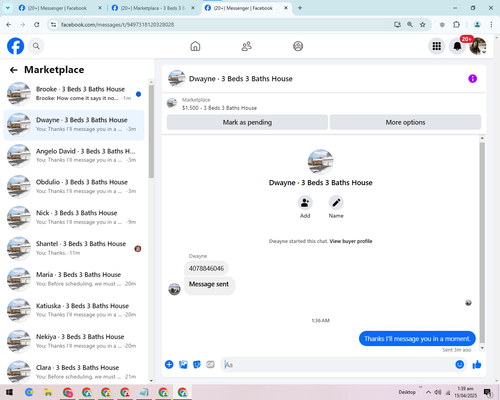The width and height of the screenshot is (500, 400).
Task: Click the Add people icon
Action: click(305, 202)
